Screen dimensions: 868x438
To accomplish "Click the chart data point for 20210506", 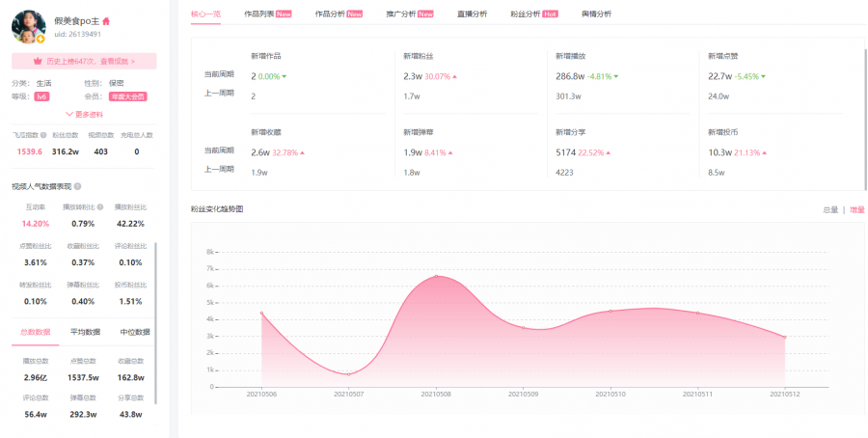I will click(261, 313).
